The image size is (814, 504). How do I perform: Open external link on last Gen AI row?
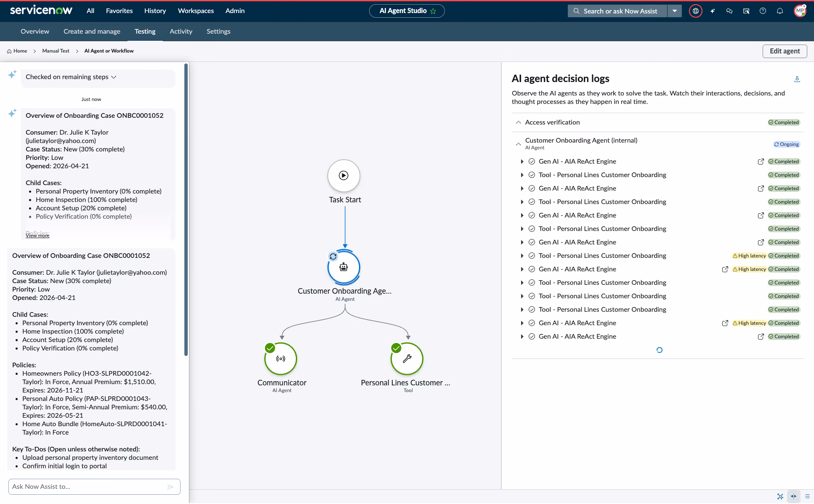[x=761, y=337]
